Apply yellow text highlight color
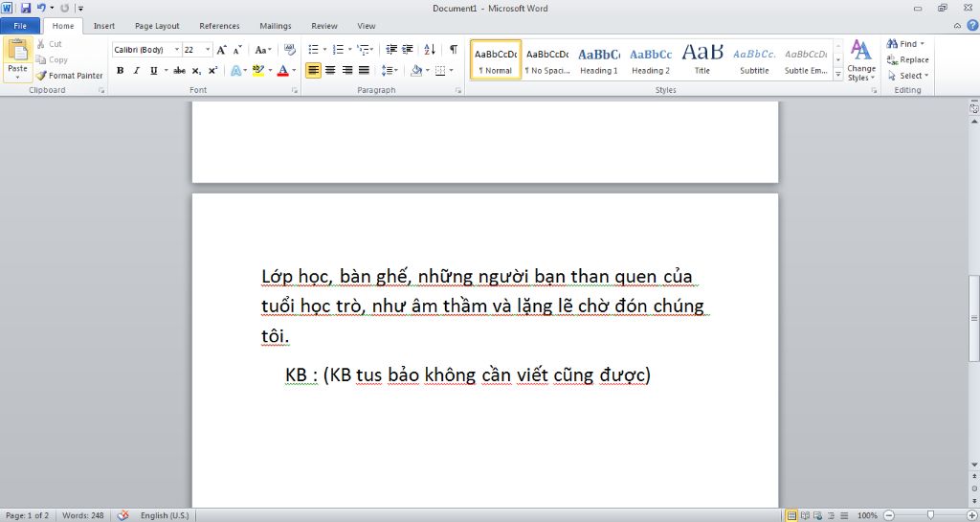The image size is (980, 522). [258, 71]
